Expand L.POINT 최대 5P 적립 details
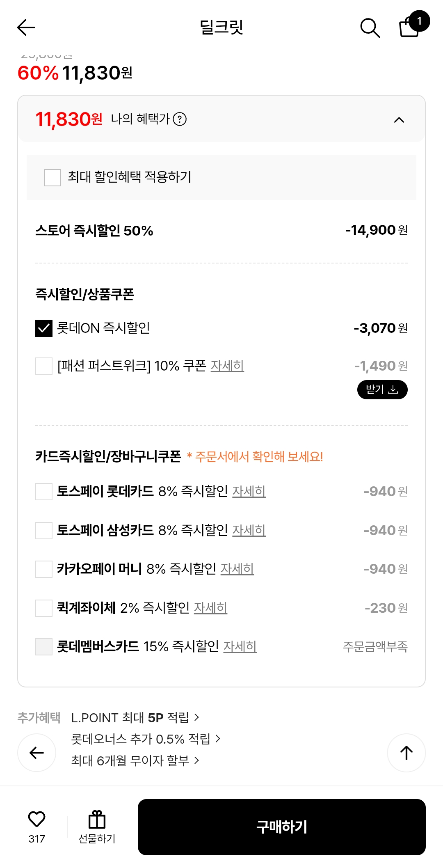This screenshot has width=443, height=868. [135, 717]
